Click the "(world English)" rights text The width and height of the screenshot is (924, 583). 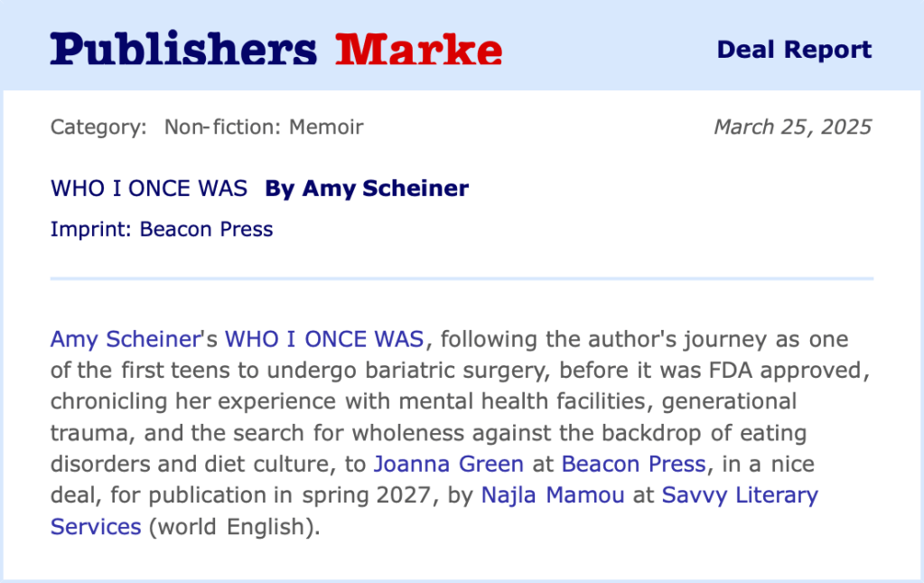click(234, 526)
